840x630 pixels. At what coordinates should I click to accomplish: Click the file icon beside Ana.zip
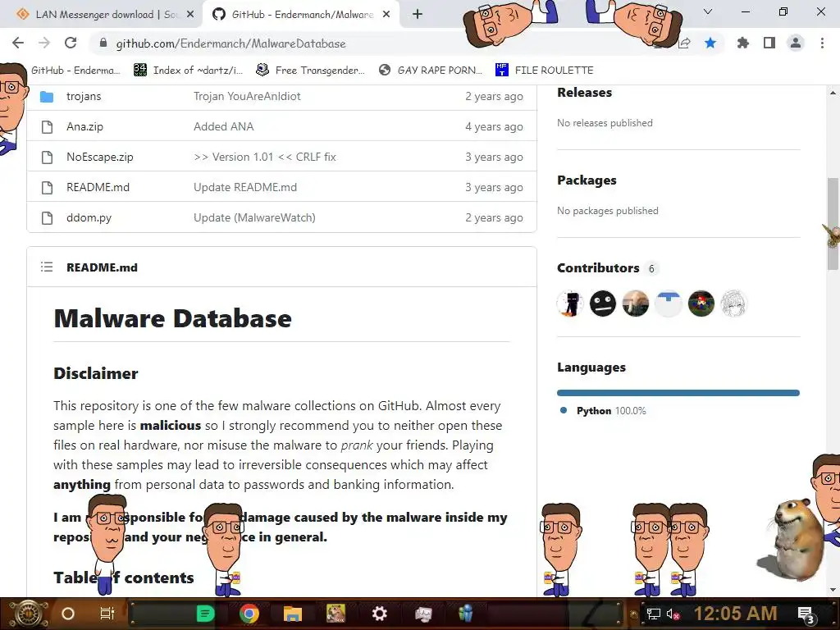[47, 127]
